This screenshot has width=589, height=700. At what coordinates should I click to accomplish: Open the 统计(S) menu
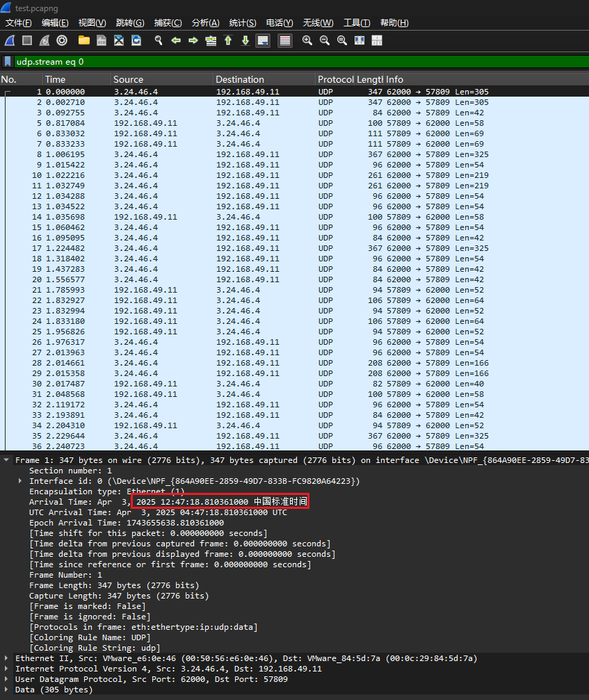(242, 23)
